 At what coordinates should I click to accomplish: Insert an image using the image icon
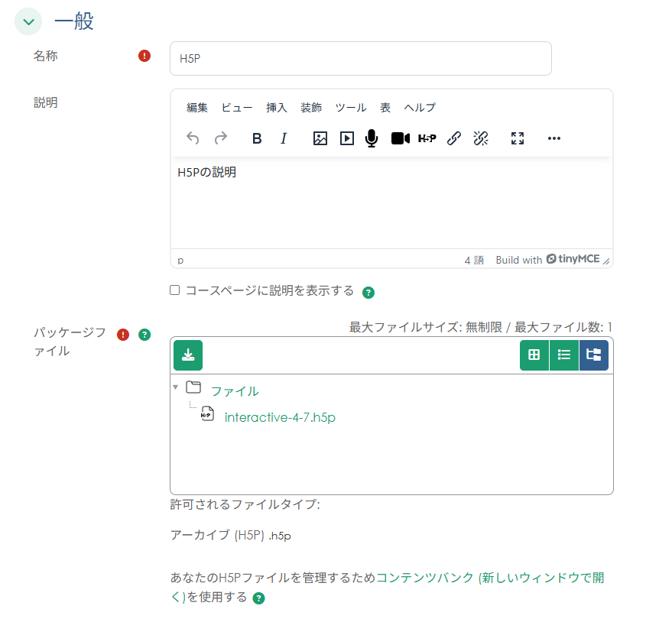point(320,138)
